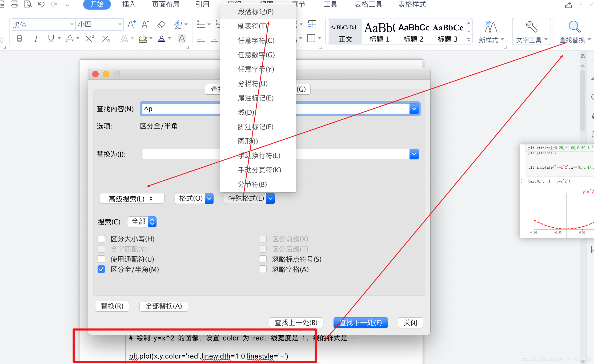This screenshot has width=594, height=364.
Task: Undo the last action
Action: tap(41, 4)
